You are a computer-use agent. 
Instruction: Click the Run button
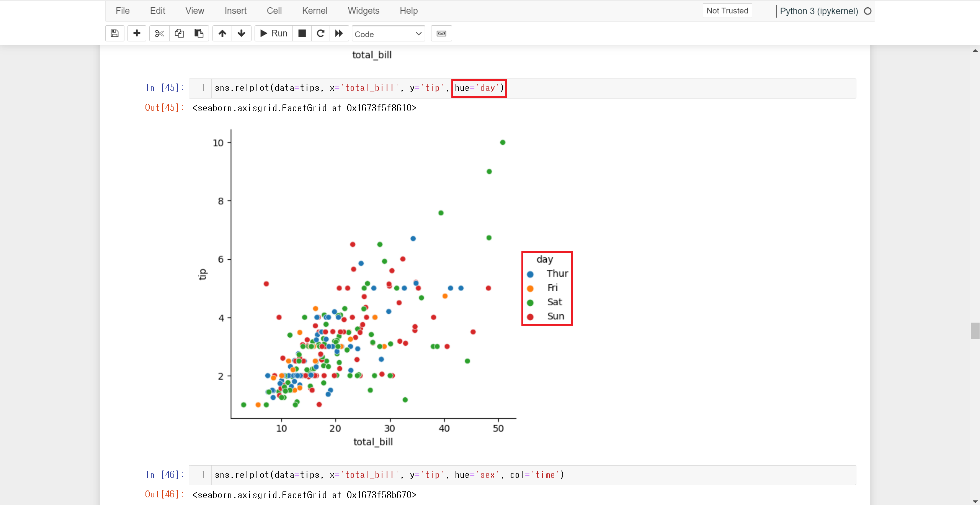pos(274,34)
